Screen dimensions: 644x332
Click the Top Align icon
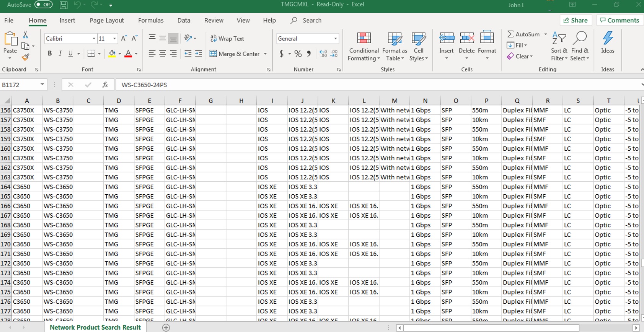tap(152, 38)
